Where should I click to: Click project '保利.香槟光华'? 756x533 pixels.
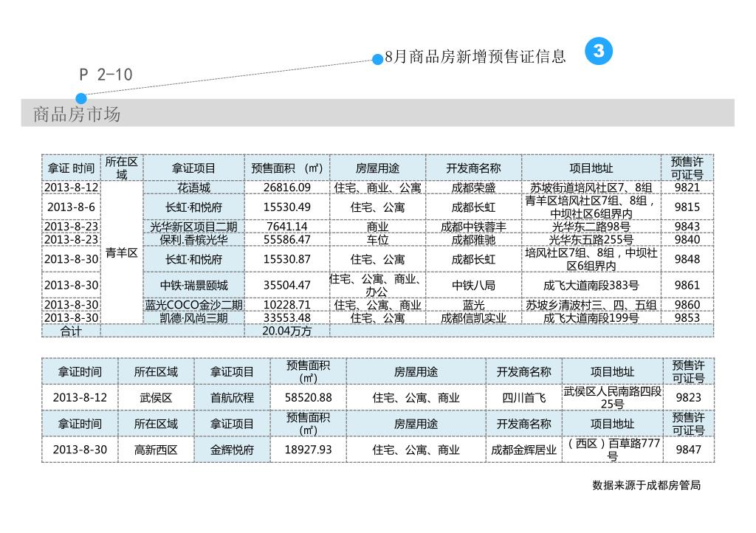pos(193,239)
